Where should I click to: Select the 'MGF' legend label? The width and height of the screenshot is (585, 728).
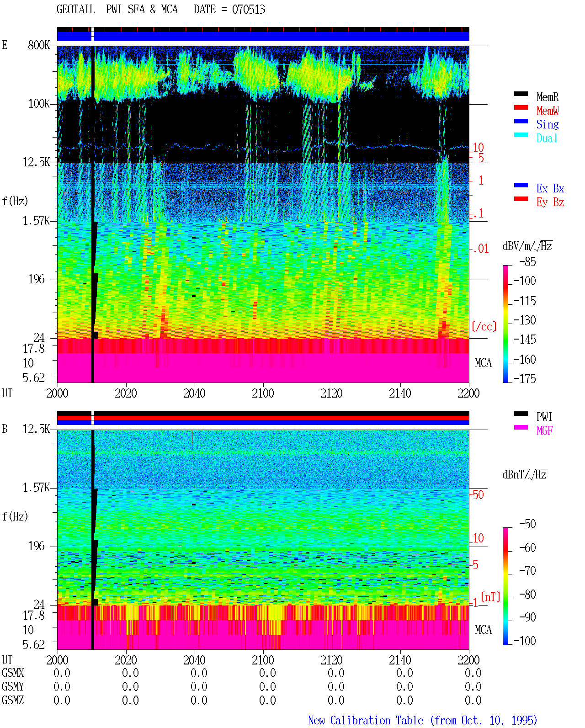point(545,430)
